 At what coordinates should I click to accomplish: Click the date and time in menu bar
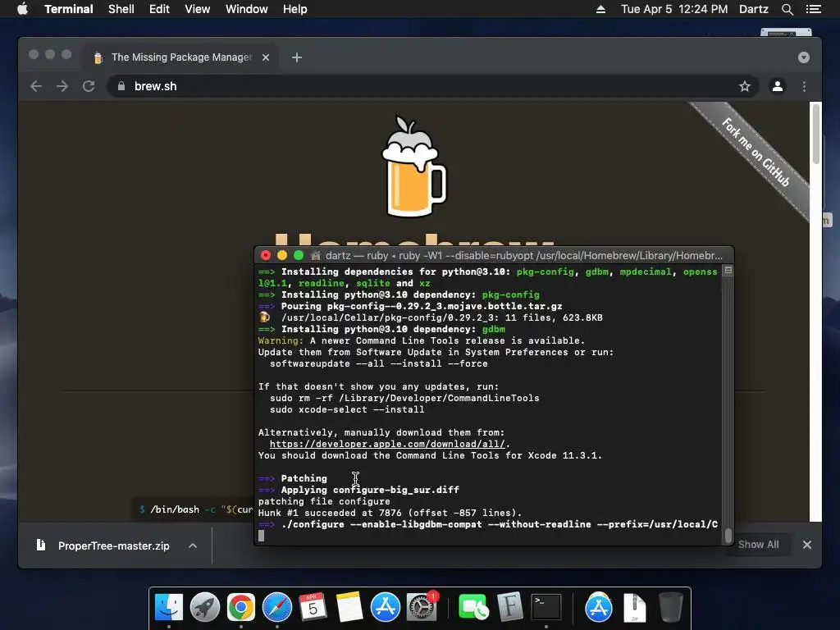674,9
